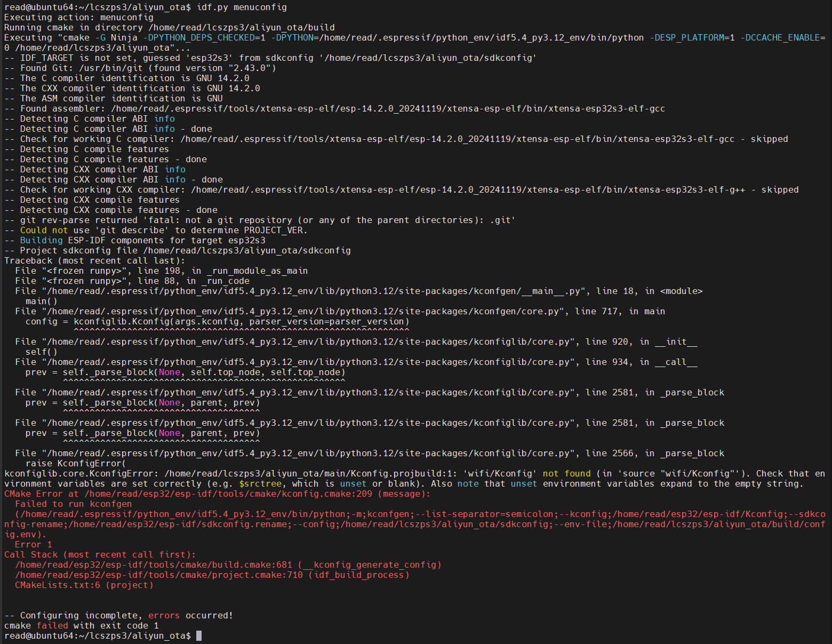Image resolution: width=832 pixels, height=644 pixels.
Task: Click 'Executing action: menuconfig' line
Action: pos(79,18)
